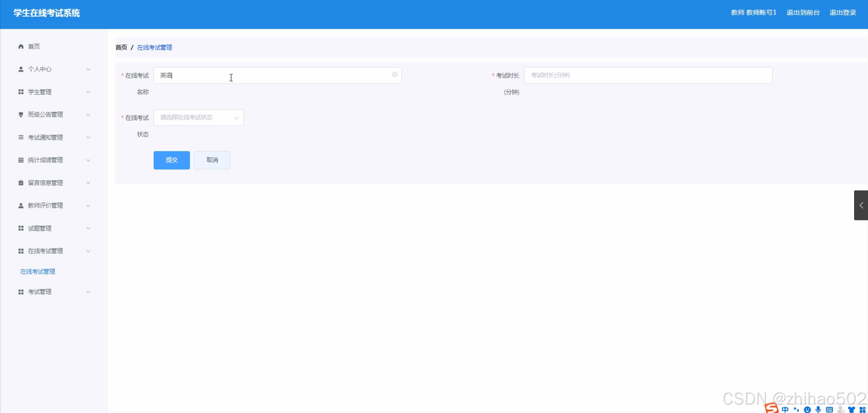Select the 在线考试管理 submenu item
The image size is (868, 413).
(x=38, y=271)
